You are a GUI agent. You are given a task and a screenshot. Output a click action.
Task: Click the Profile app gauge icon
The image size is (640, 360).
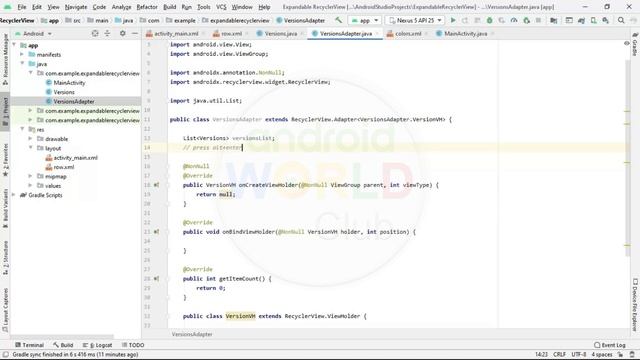tap(514, 20)
